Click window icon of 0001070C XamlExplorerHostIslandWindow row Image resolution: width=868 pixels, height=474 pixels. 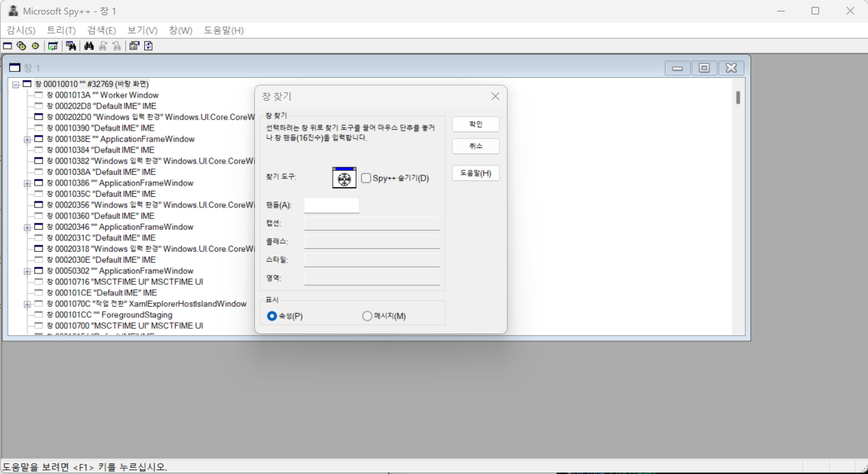point(39,304)
